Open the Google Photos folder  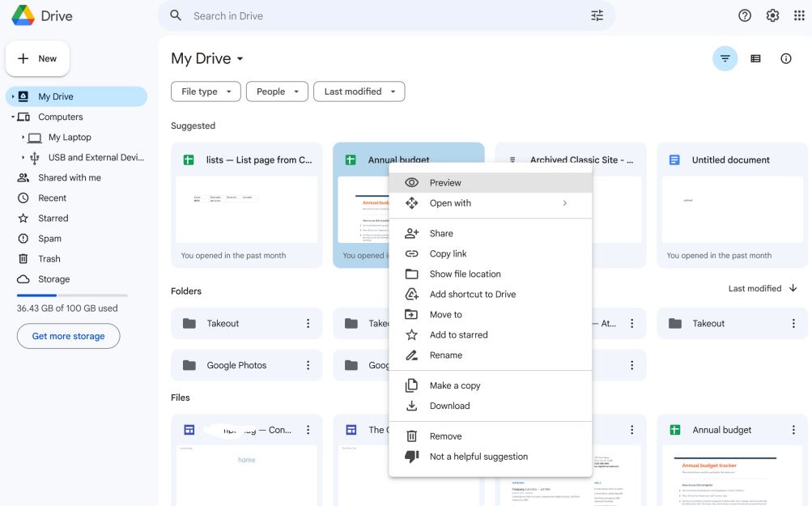point(246,365)
